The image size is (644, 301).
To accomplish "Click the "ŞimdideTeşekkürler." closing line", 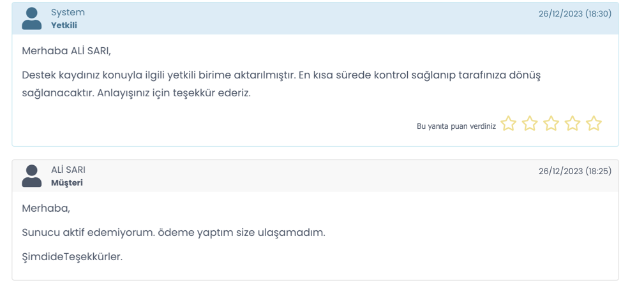I will click(x=72, y=257).
